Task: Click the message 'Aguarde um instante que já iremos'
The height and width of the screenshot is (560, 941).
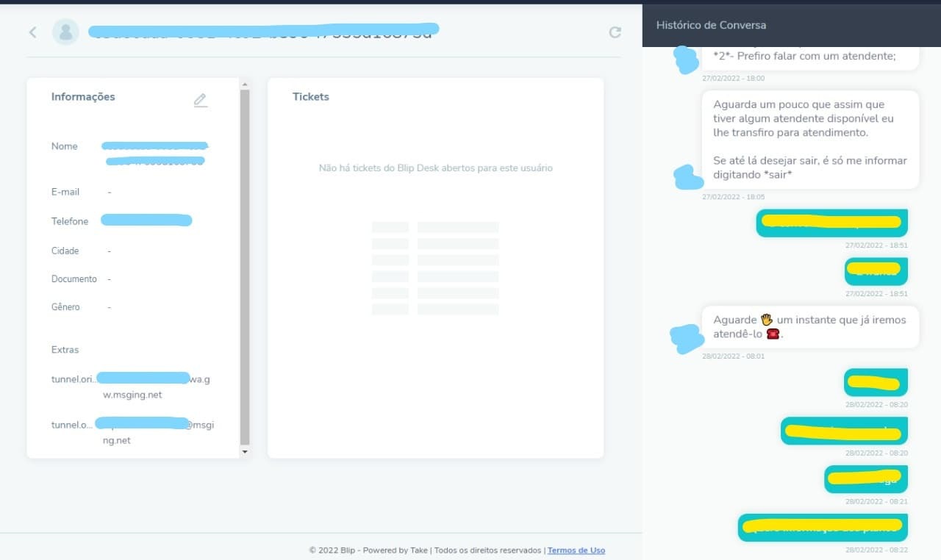Action: [x=810, y=327]
